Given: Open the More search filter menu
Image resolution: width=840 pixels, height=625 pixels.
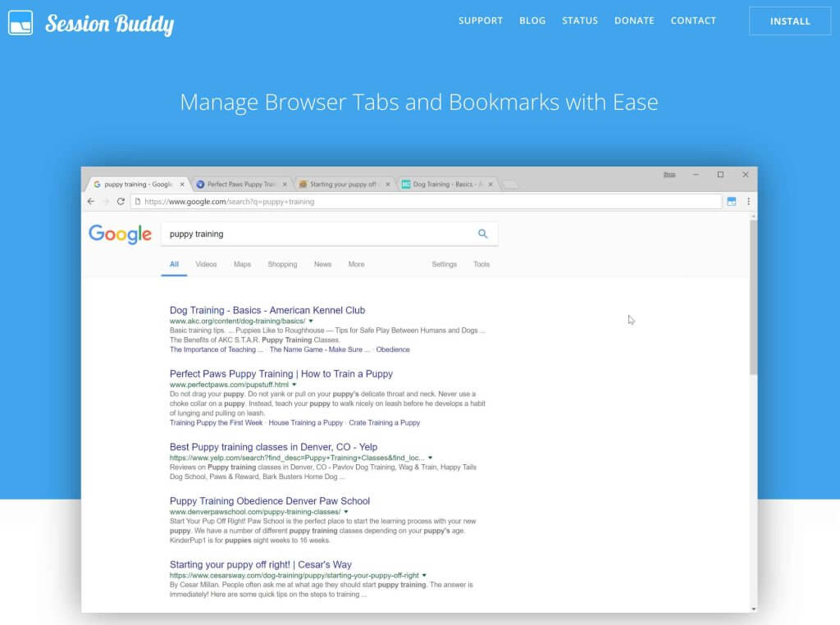Looking at the screenshot, I should point(356,264).
